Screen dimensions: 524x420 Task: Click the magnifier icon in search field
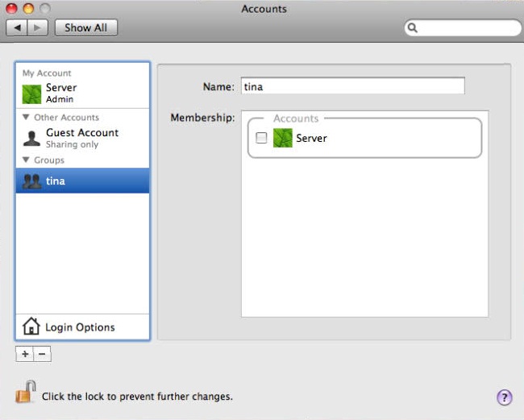click(413, 27)
